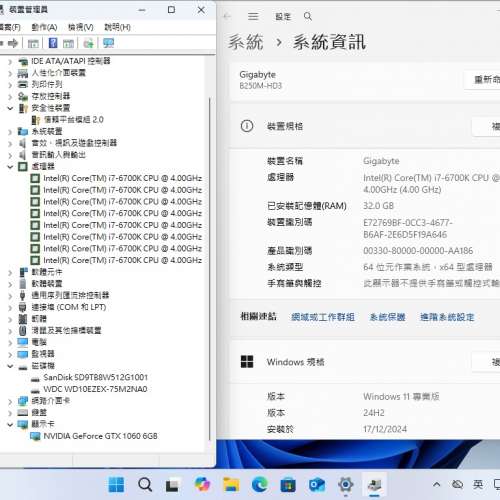Click the 24H2 version value
The image size is (500, 500).
tap(374, 413)
